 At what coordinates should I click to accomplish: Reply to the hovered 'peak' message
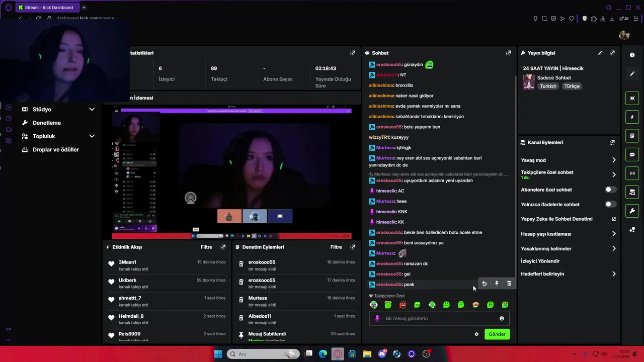click(x=484, y=284)
